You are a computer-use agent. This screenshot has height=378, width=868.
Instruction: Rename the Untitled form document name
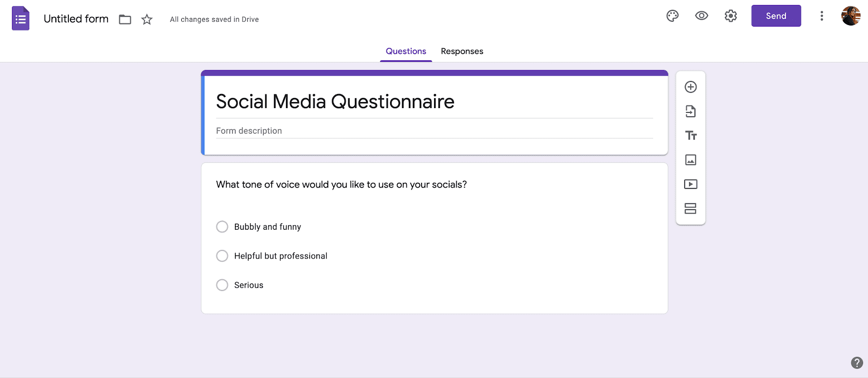76,19
